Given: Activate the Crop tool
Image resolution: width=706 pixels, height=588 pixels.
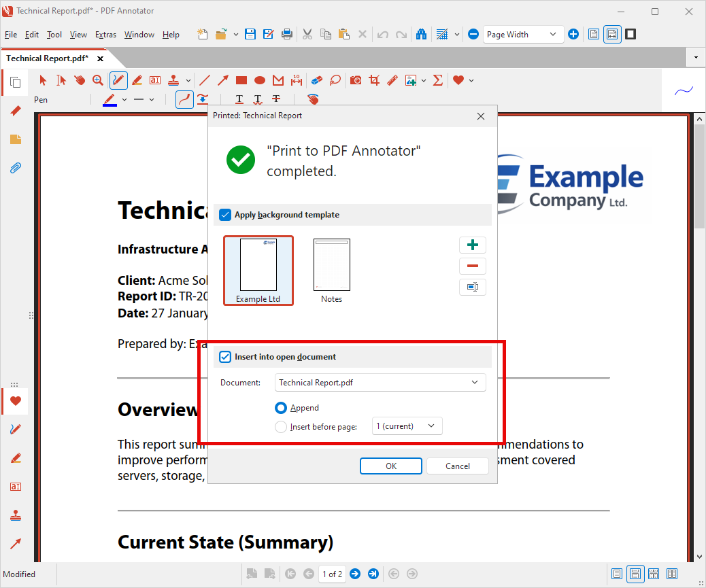Looking at the screenshot, I should tap(373, 80).
